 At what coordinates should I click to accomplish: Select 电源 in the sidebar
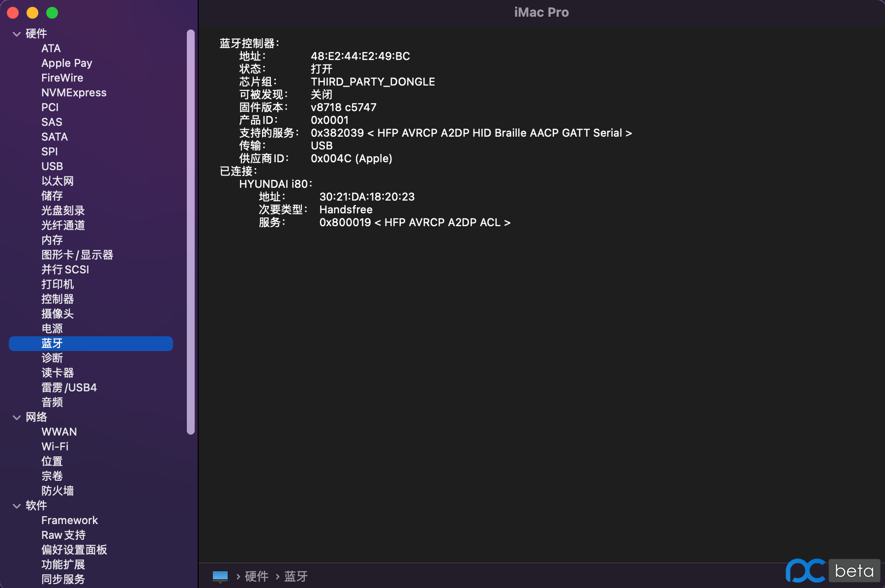pyautogui.click(x=52, y=328)
